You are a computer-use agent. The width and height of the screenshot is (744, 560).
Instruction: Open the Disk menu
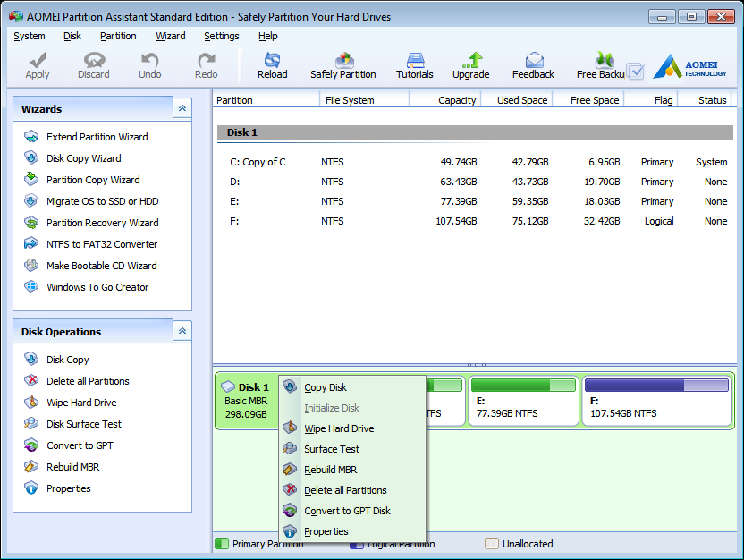[72, 36]
